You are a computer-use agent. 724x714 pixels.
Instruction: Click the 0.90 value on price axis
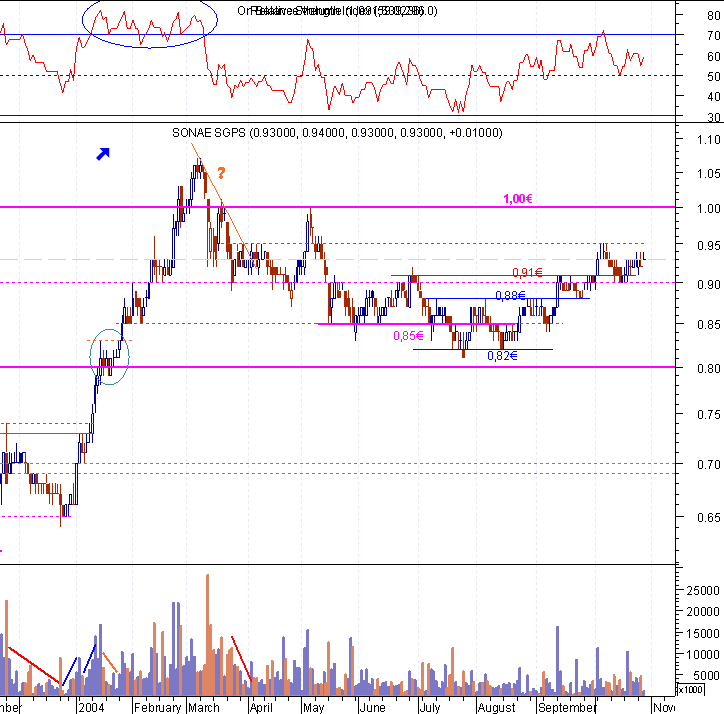[x=709, y=284]
